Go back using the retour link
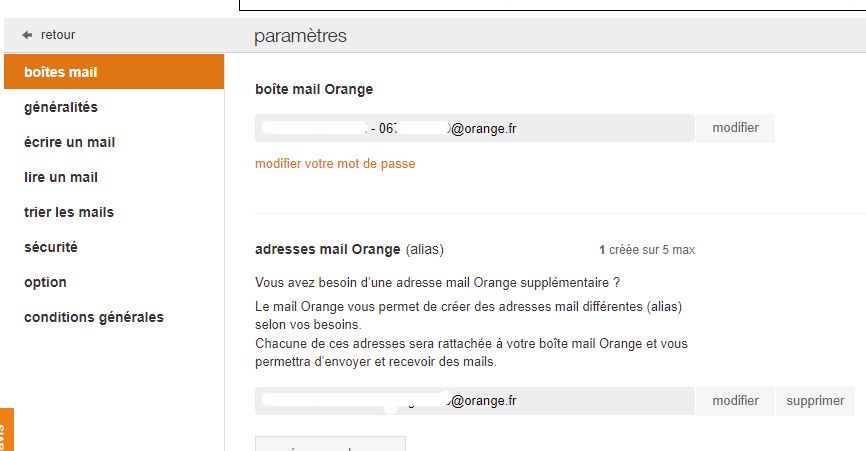 click(x=57, y=35)
